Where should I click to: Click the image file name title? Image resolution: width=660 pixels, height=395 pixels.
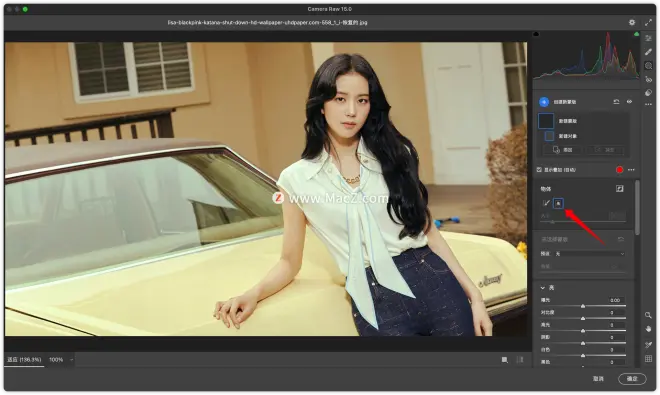[267, 22]
